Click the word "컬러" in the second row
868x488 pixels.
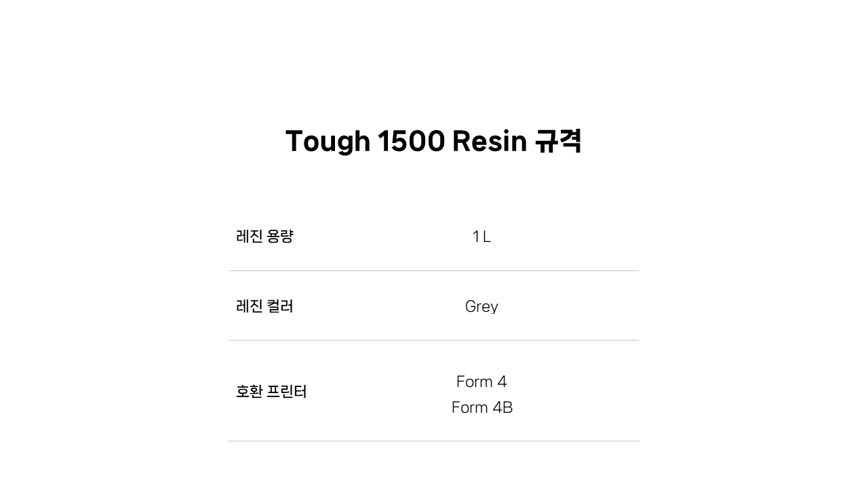pos(281,306)
